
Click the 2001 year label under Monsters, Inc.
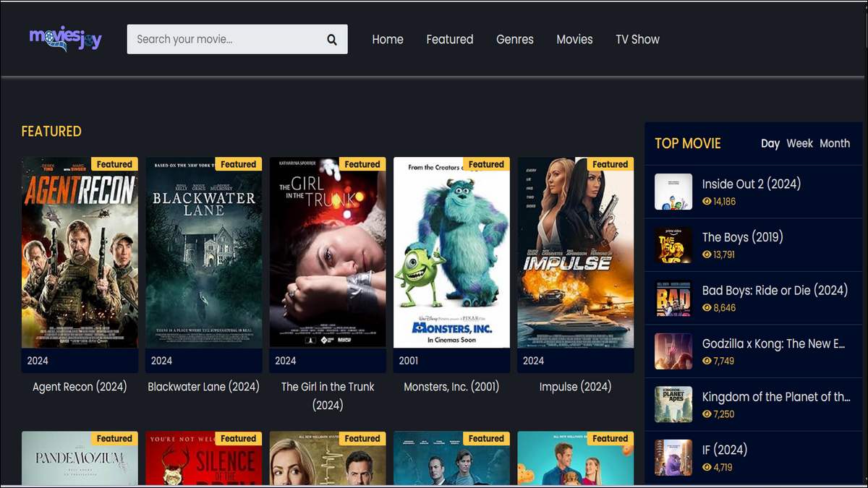(x=409, y=361)
